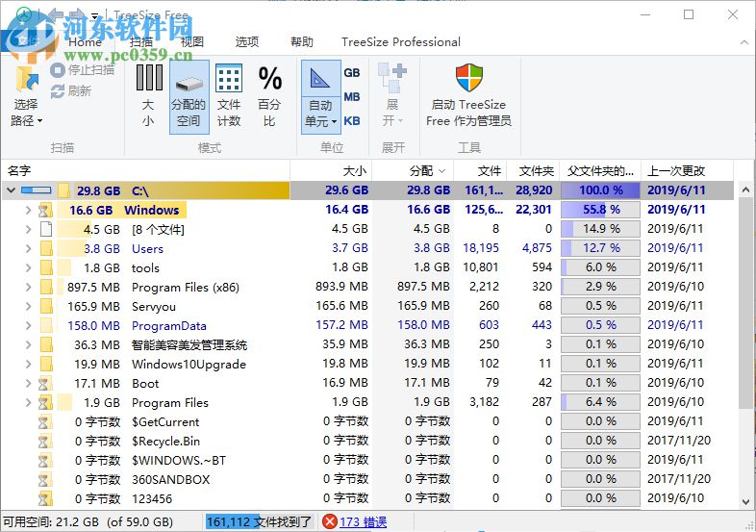
Task: Click the [8 个文件] file icon
Action: [46, 229]
